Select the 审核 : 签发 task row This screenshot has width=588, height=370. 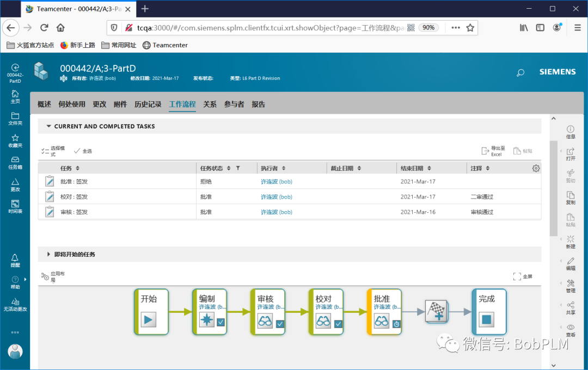(x=290, y=212)
